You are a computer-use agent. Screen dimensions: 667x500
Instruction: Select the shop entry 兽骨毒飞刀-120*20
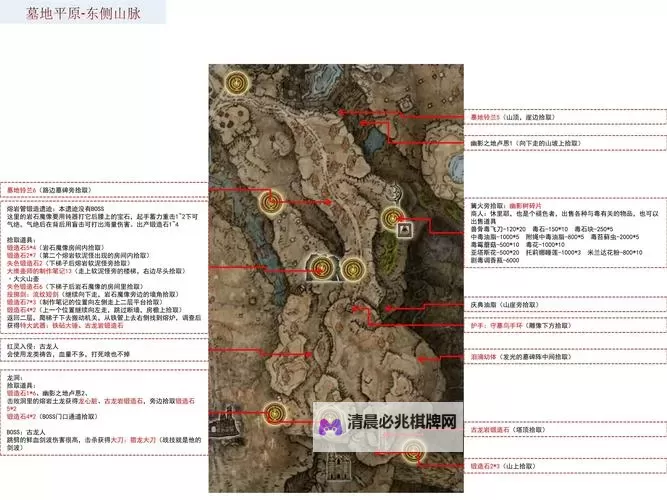(498, 229)
